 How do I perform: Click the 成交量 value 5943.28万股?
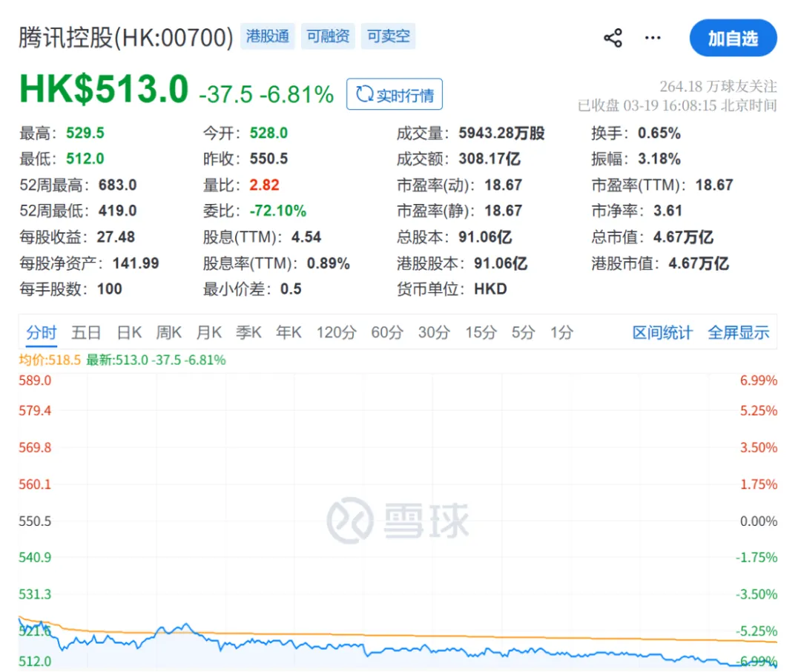(501, 133)
